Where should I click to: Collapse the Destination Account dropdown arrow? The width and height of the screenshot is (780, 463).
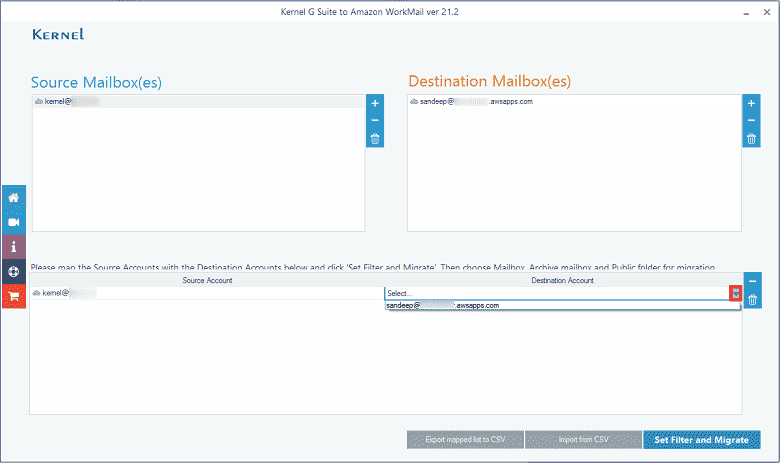coord(735,293)
